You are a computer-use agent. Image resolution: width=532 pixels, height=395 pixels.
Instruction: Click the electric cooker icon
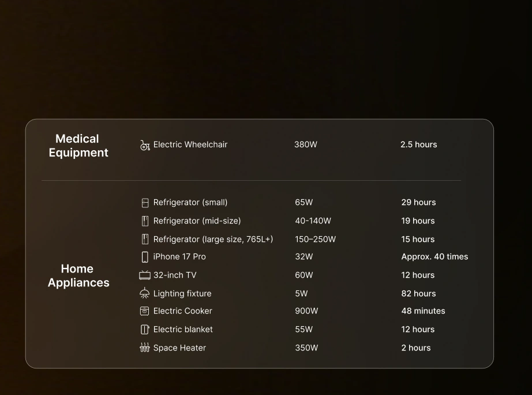click(144, 311)
